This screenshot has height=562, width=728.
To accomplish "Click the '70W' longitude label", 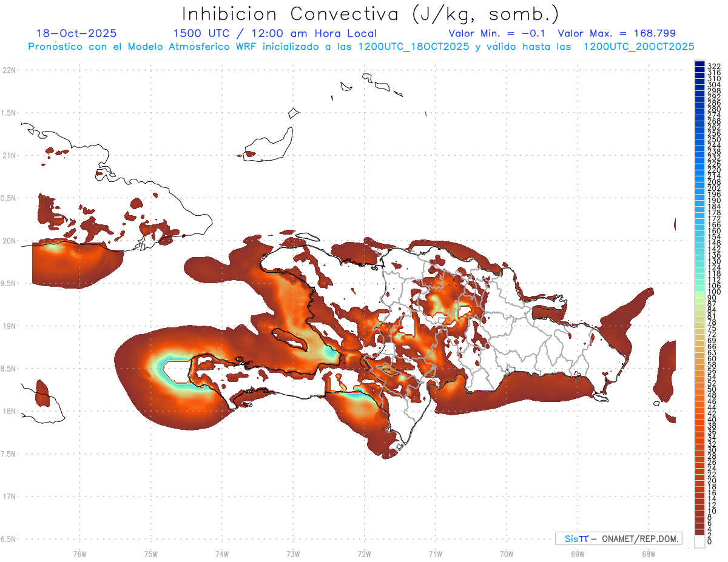I will (x=506, y=553).
